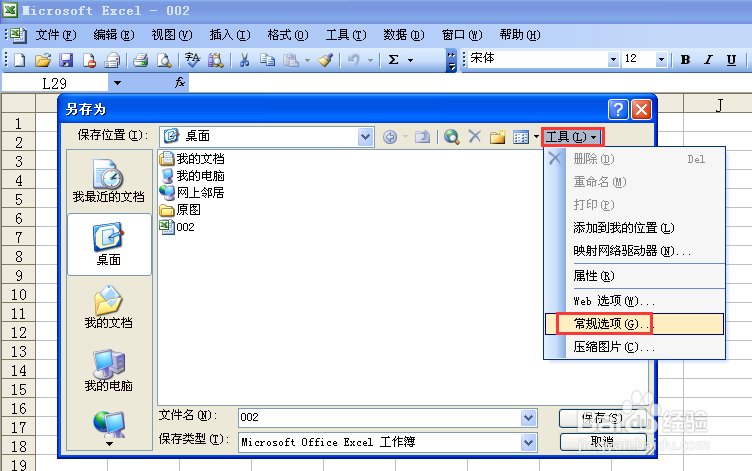The image size is (752, 471).
Task: Click the Paste clipboard icon
Action: tap(291, 60)
